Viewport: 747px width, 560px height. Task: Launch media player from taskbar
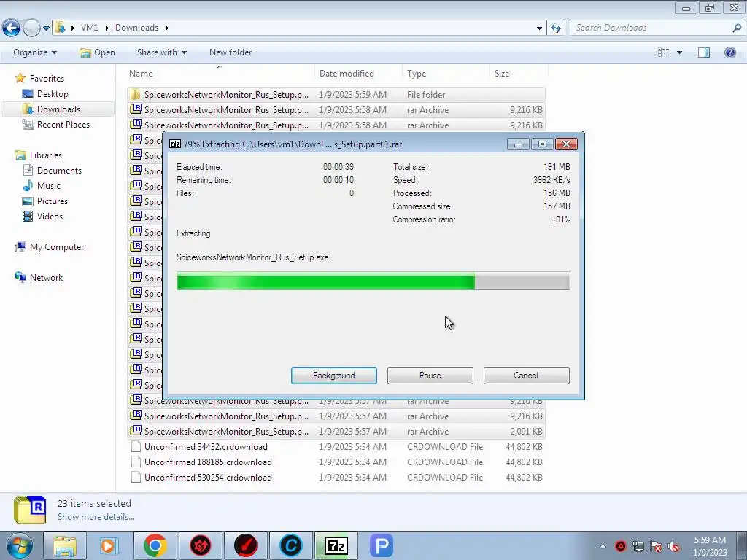click(x=109, y=545)
